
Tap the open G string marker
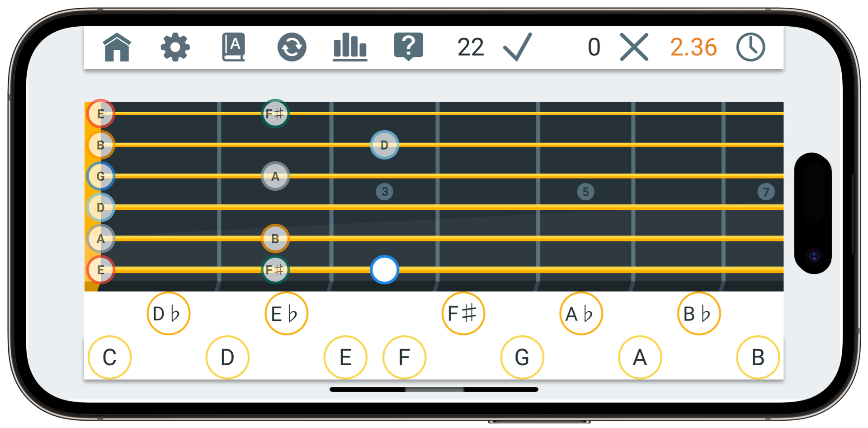coord(100,176)
